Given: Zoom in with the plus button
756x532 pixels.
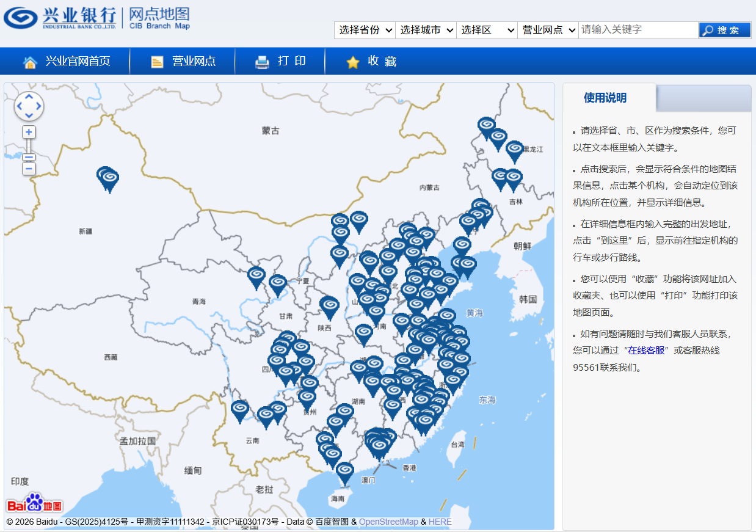Looking at the screenshot, I should [x=29, y=132].
